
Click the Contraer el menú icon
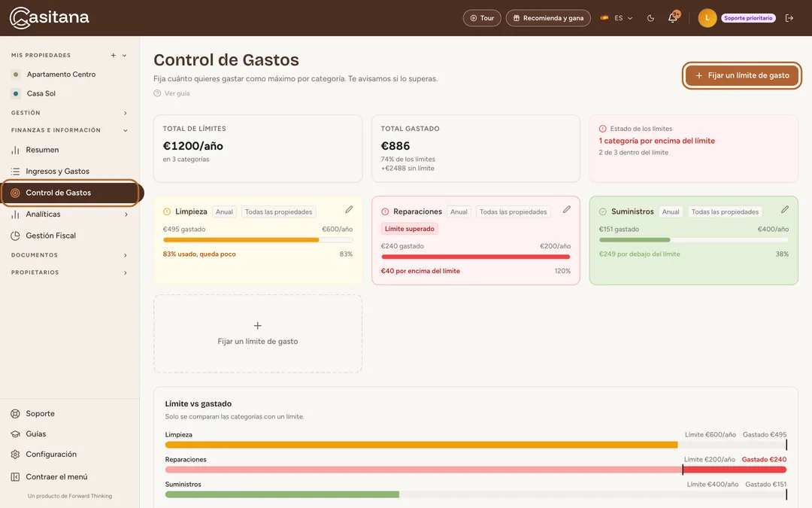pyautogui.click(x=15, y=477)
